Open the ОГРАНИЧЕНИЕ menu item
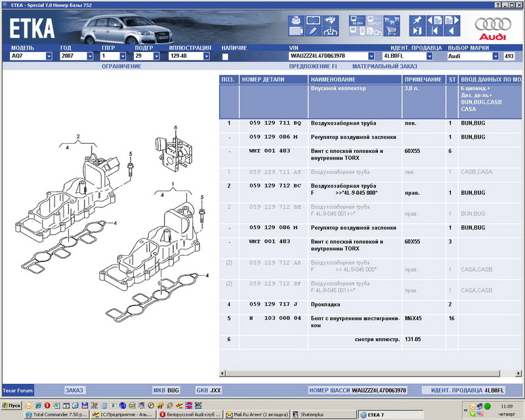This screenshot has width=525, height=420. pos(121,66)
